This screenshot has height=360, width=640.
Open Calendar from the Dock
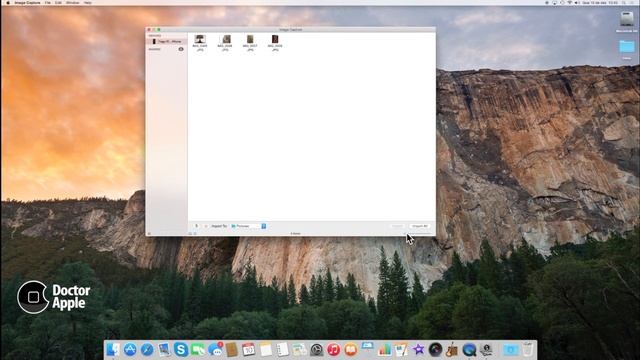tap(249, 349)
